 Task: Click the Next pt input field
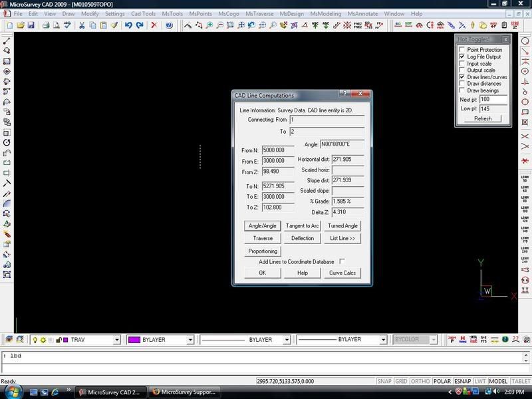pos(493,99)
